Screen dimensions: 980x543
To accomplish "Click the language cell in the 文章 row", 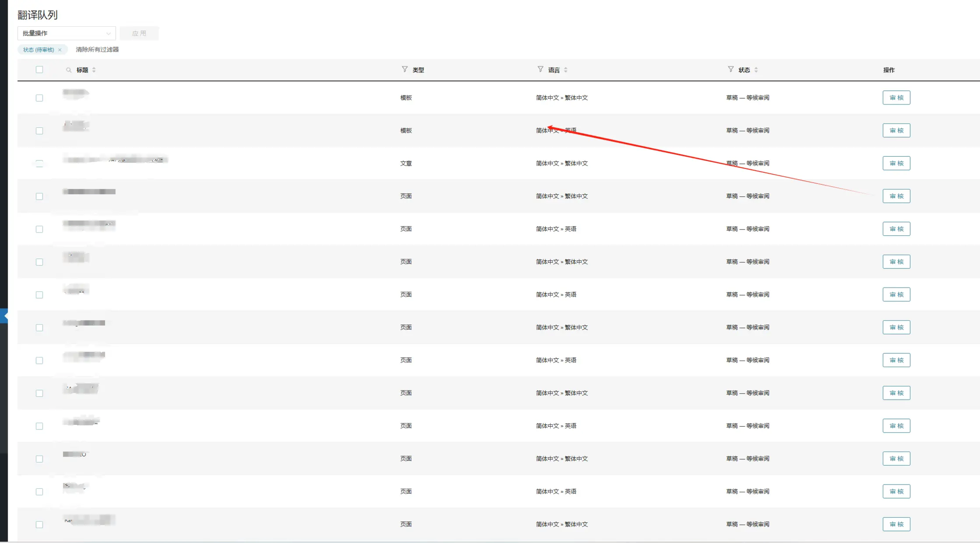I will coord(562,163).
